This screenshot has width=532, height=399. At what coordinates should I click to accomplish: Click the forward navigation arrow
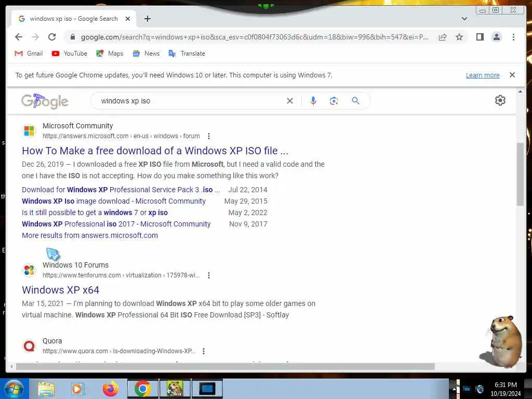(35, 37)
